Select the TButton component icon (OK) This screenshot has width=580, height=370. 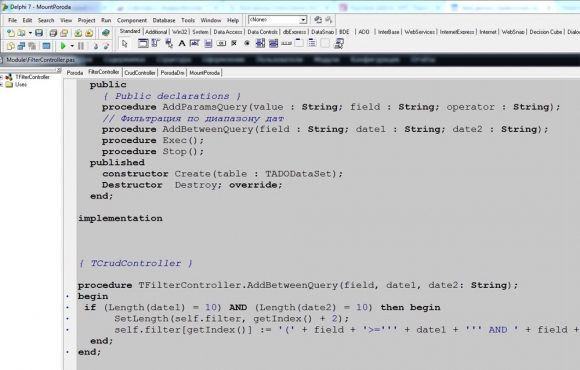pos(221,43)
